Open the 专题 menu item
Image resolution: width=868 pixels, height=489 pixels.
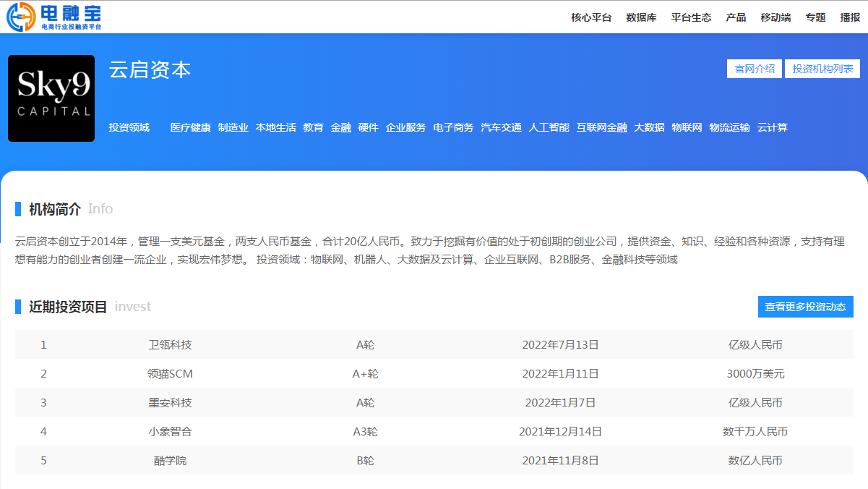click(x=815, y=17)
